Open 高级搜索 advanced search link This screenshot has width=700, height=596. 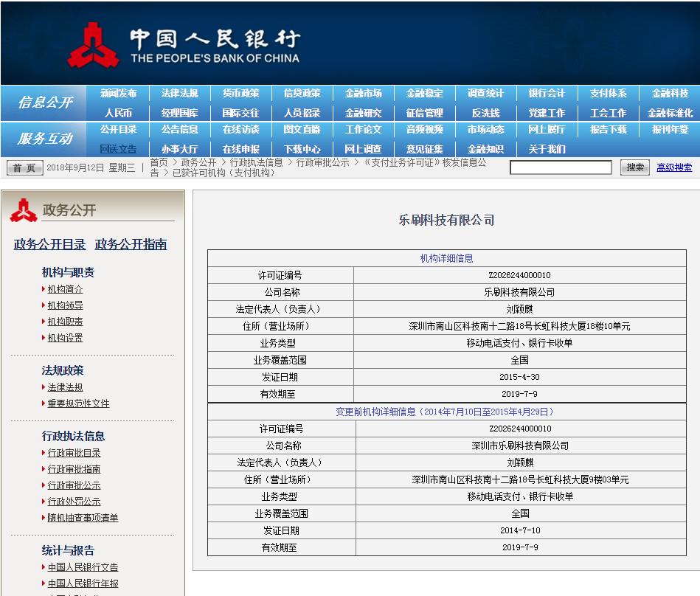click(674, 168)
